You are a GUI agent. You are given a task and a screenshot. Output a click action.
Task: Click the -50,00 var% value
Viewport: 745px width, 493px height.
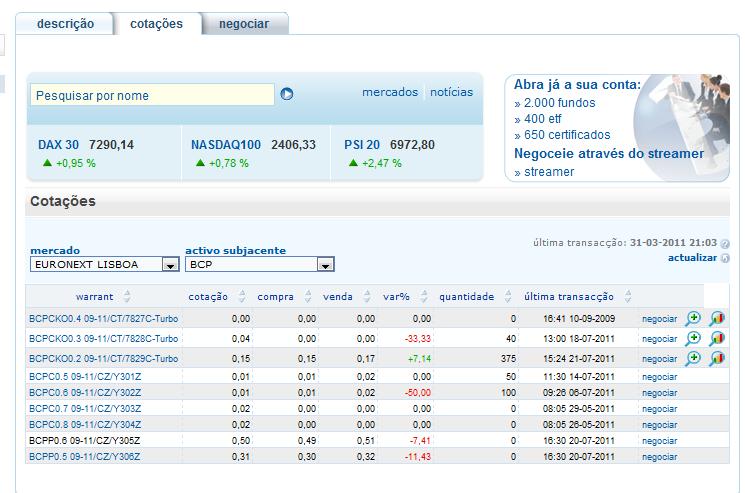[x=418, y=393]
